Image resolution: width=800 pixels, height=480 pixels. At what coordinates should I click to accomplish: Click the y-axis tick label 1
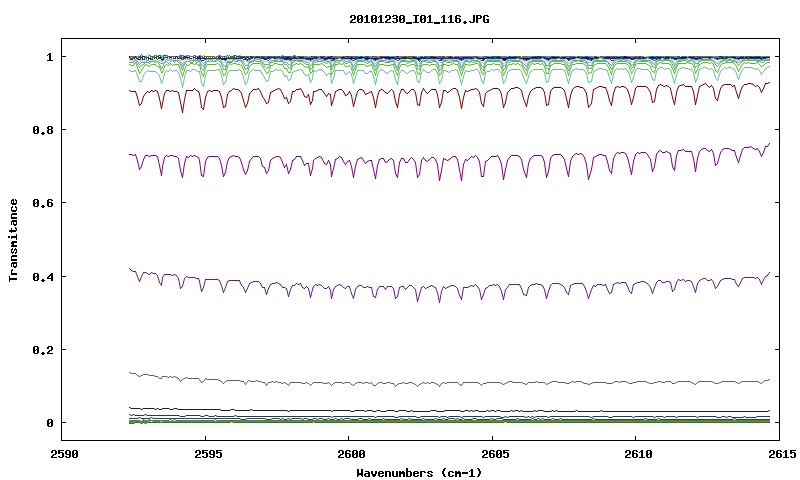click(x=49, y=57)
